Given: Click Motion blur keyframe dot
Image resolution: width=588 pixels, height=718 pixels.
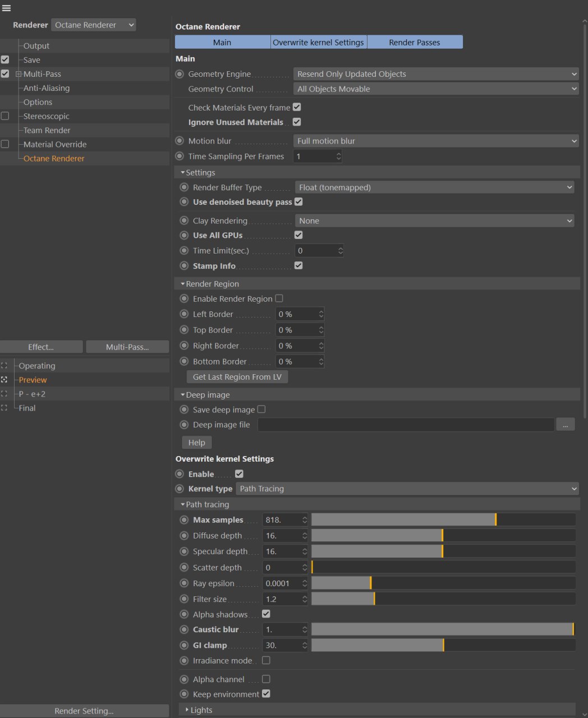Looking at the screenshot, I should coord(180,141).
